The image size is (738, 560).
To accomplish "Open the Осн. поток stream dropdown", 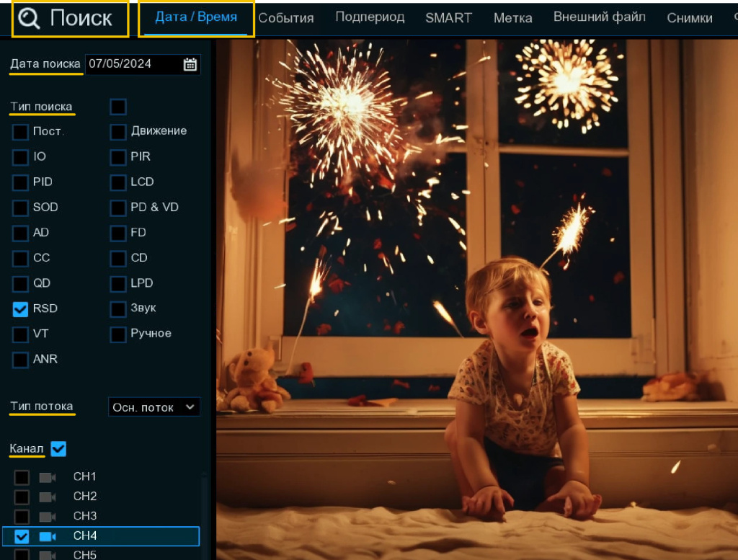I will tap(154, 407).
